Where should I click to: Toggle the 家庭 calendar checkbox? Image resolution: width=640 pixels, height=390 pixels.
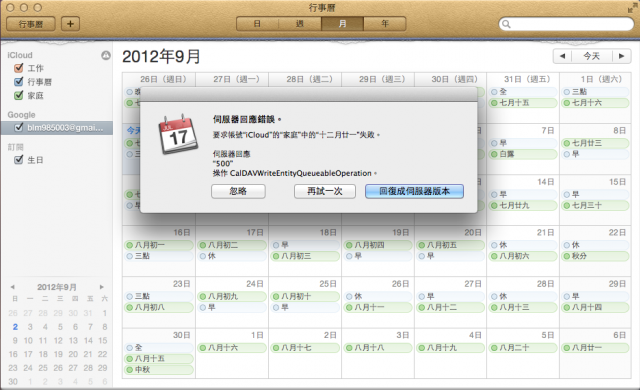coord(18,95)
